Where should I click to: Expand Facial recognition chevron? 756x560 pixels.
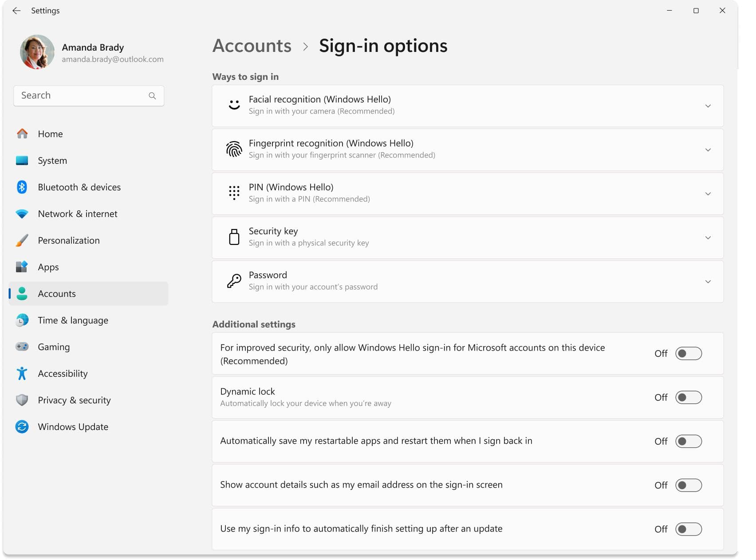pos(708,106)
